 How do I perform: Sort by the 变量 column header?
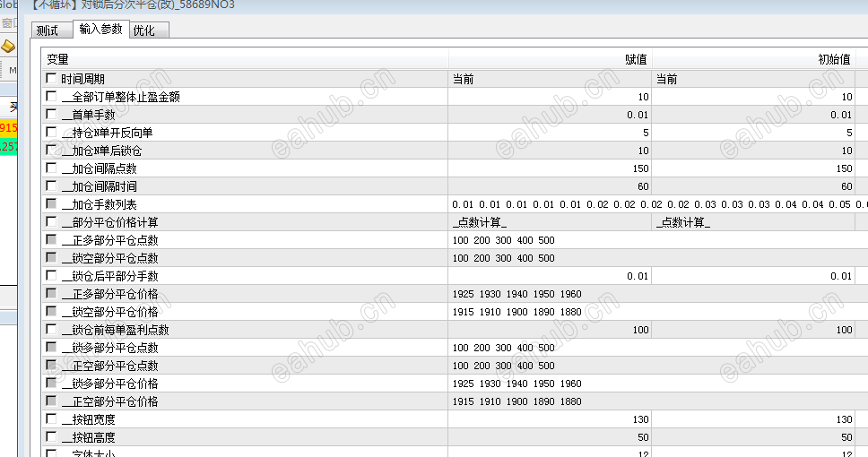(245, 59)
